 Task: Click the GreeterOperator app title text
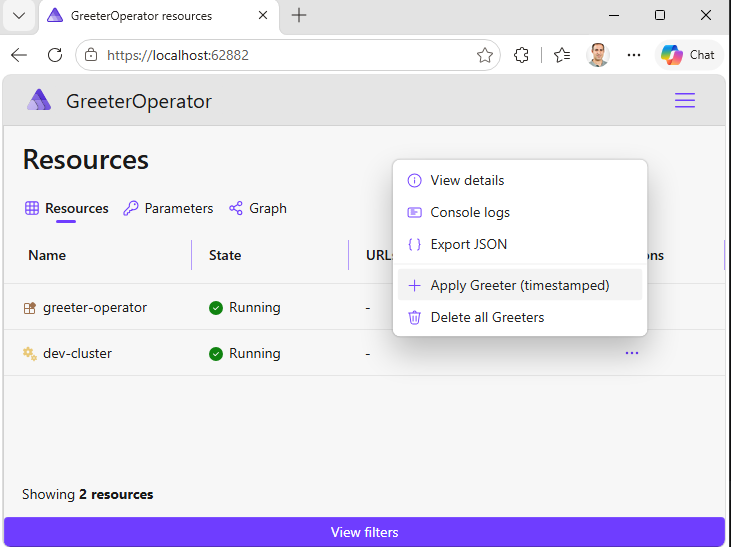pyautogui.click(x=139, y=101)
